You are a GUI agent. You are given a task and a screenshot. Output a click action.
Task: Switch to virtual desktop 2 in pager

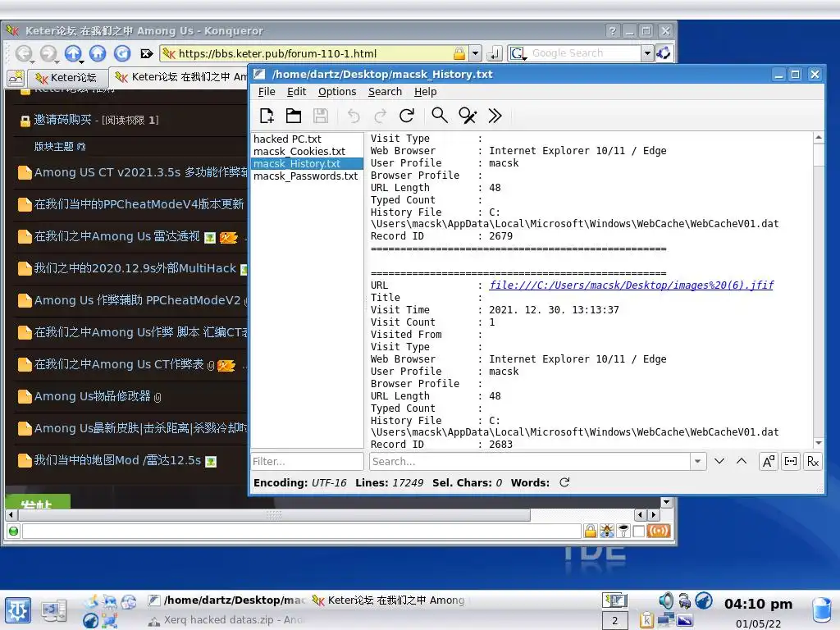pos(615,620)
